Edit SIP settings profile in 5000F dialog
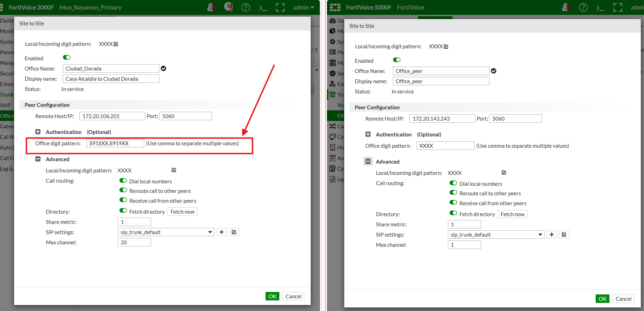644x311 pixels. point(564,234)
